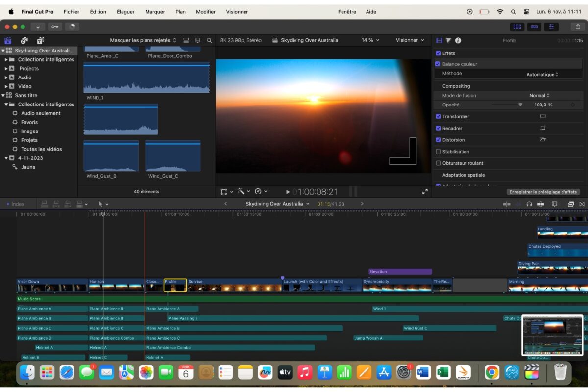This screenshot has width=588, height=392.
Task: Show the Libraries sidebar clapperboard icon
Action: (x=8, y=40)
